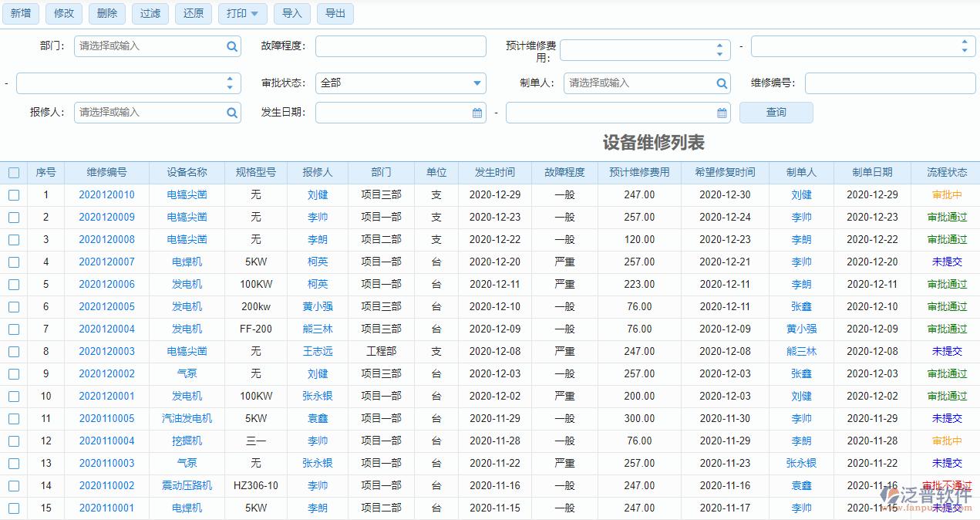The image size is (980, 520).
Task: Click inside the 维修编号 input field
Action: [890, 83]
